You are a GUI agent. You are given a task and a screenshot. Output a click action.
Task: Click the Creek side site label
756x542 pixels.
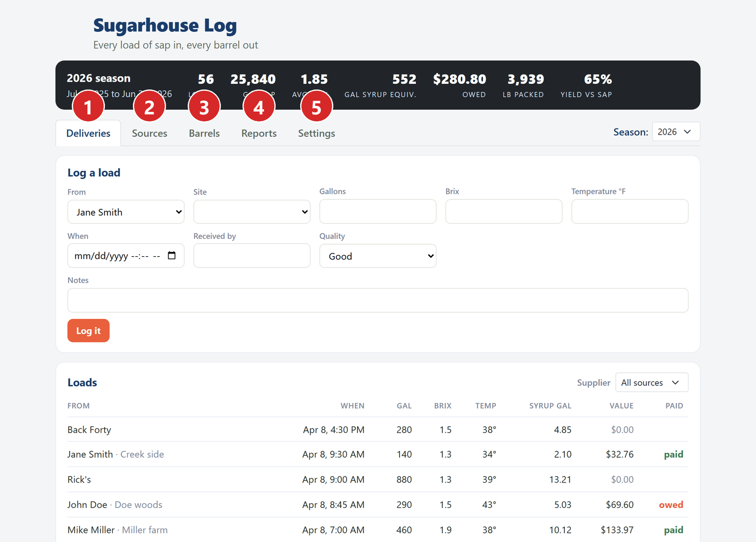[x=142, y=454]
